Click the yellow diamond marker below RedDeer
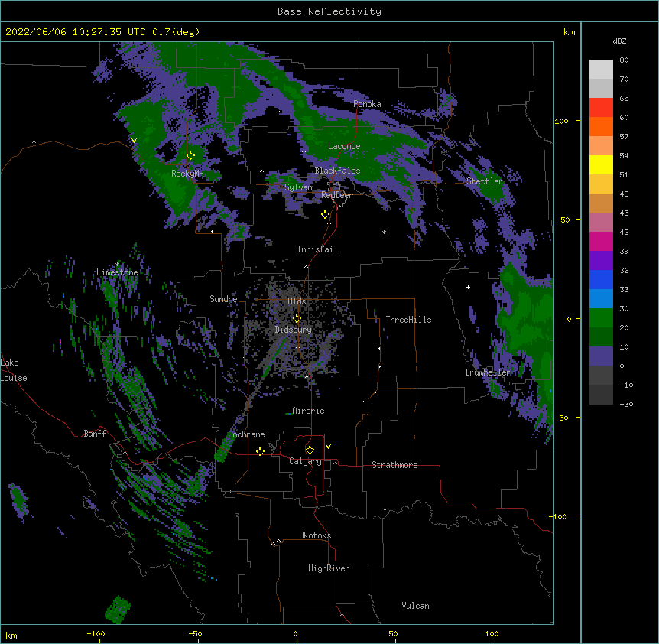 [x=326, y=215]
